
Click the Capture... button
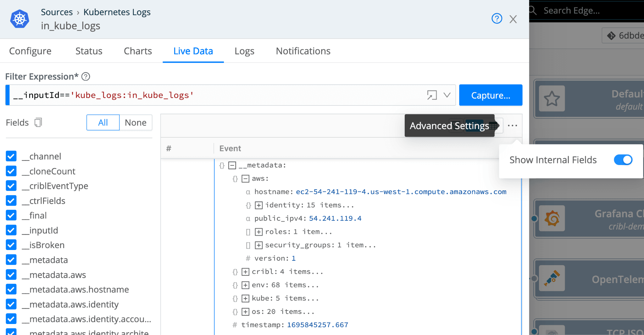490,95
